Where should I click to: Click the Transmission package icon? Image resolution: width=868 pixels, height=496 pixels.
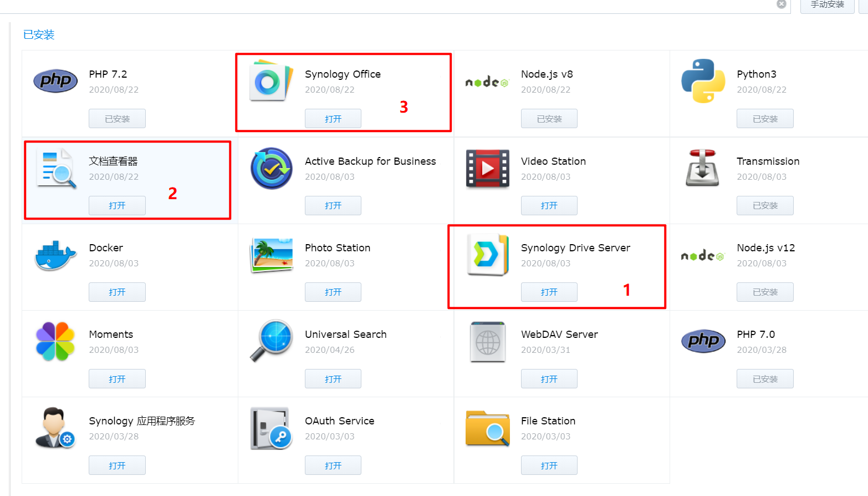pyautogui.click(x=703, y=168)
